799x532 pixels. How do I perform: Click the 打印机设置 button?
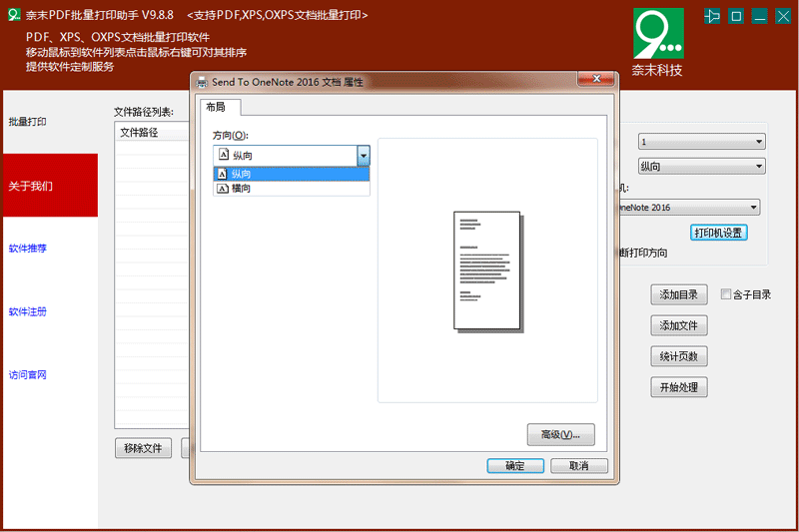(718, 233)
